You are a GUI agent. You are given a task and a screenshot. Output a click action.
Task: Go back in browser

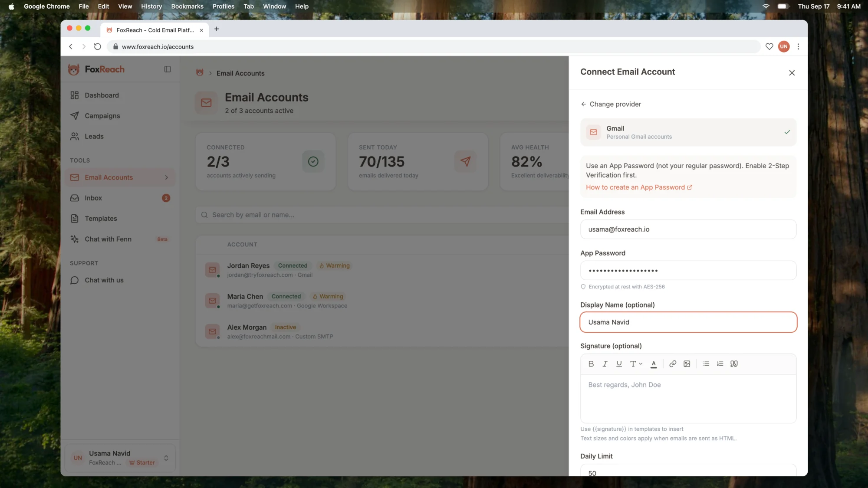point(71,46)
